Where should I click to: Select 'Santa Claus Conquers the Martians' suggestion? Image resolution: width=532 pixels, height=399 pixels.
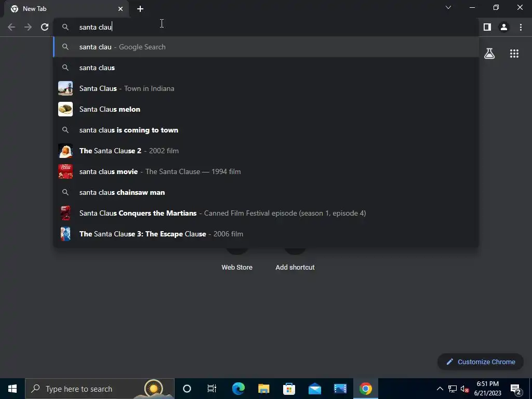[x=267, y=213]
